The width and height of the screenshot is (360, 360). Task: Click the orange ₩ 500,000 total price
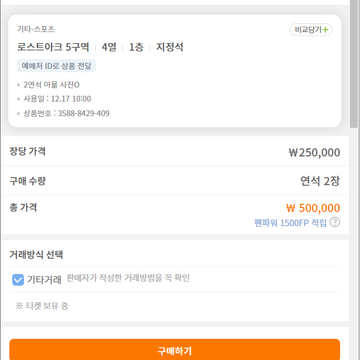coord(313,208)
